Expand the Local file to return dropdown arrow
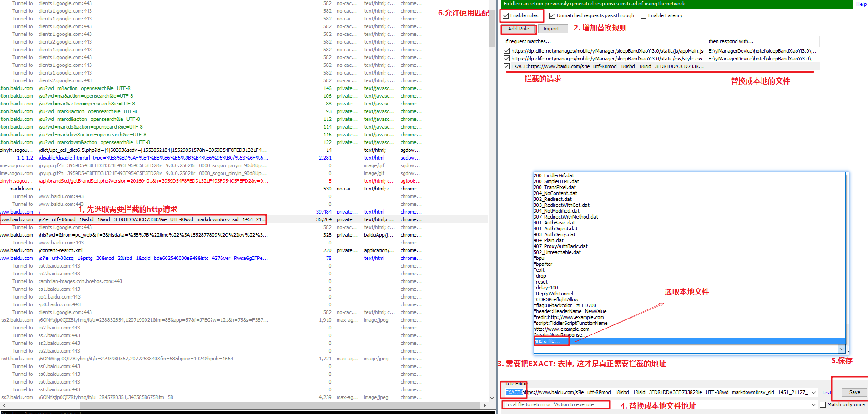Image resolution: width=868 pixels, height=414 pixels. [814, 404]
